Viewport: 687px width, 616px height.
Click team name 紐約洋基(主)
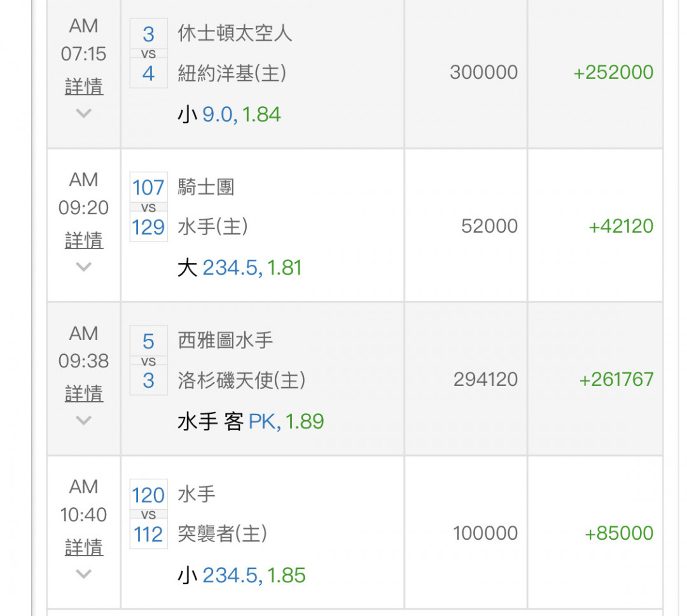pyautogui.click(x=232, y=72)
